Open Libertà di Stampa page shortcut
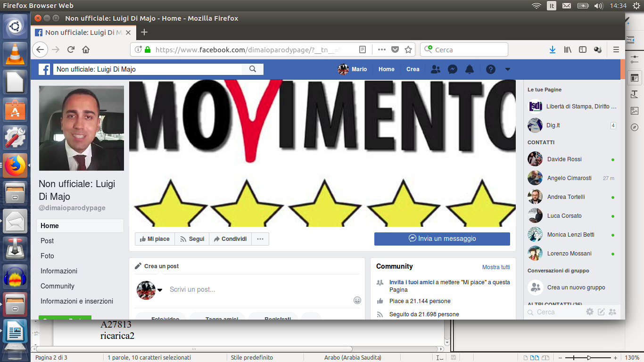 coord(571,107)
